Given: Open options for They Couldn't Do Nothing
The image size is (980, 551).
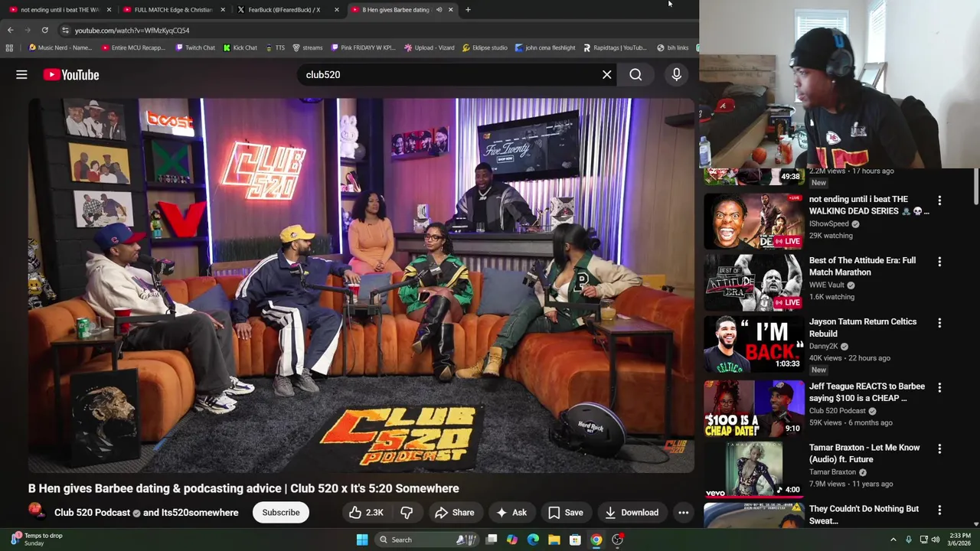Looking at the screenshot, I should [939, 510].
